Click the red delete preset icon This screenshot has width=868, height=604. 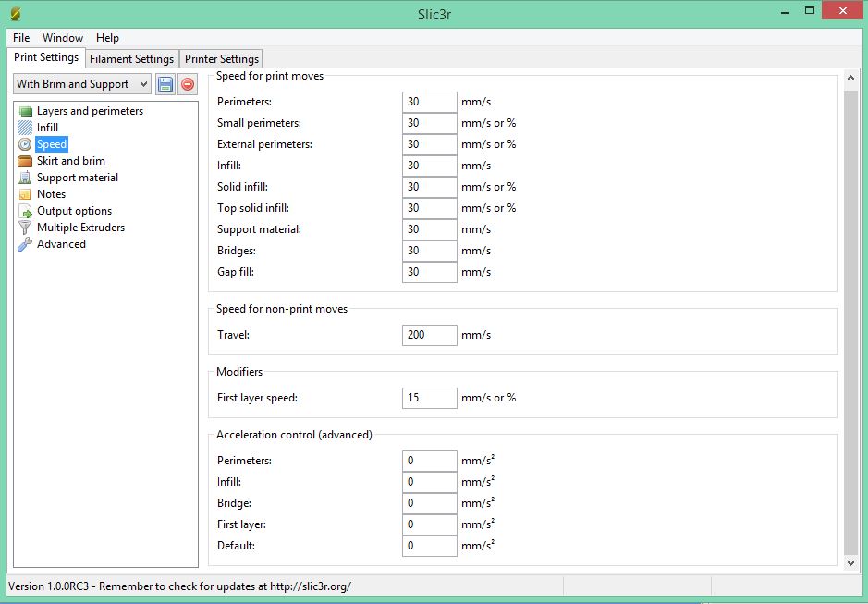[188, 84]
